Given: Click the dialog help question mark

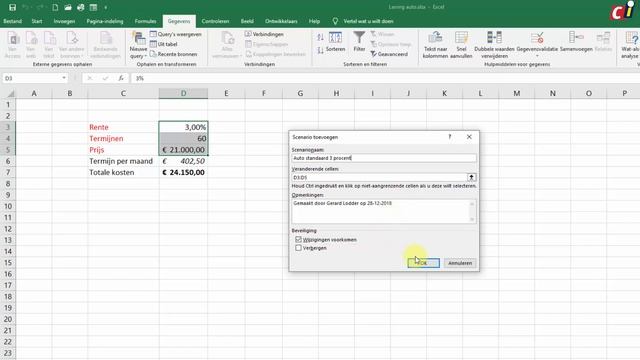Looking at the screenshot, I should (x=450, y=137).
